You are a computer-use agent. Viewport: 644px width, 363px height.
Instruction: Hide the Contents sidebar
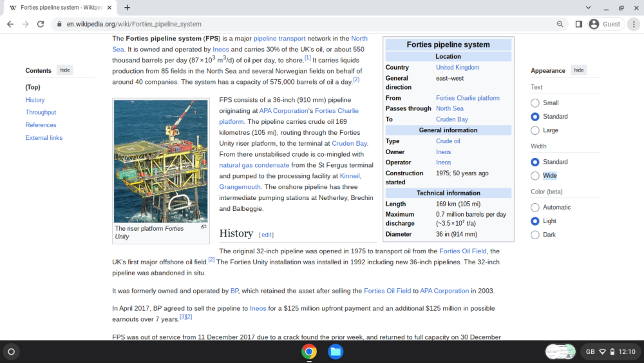(x=65, y=70)
